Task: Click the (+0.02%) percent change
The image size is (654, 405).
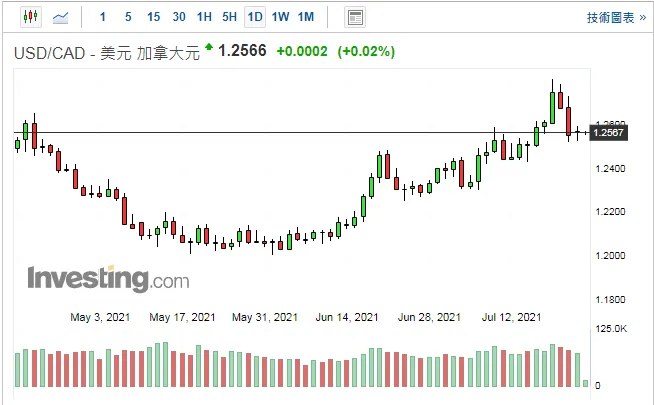Action: 366,51
